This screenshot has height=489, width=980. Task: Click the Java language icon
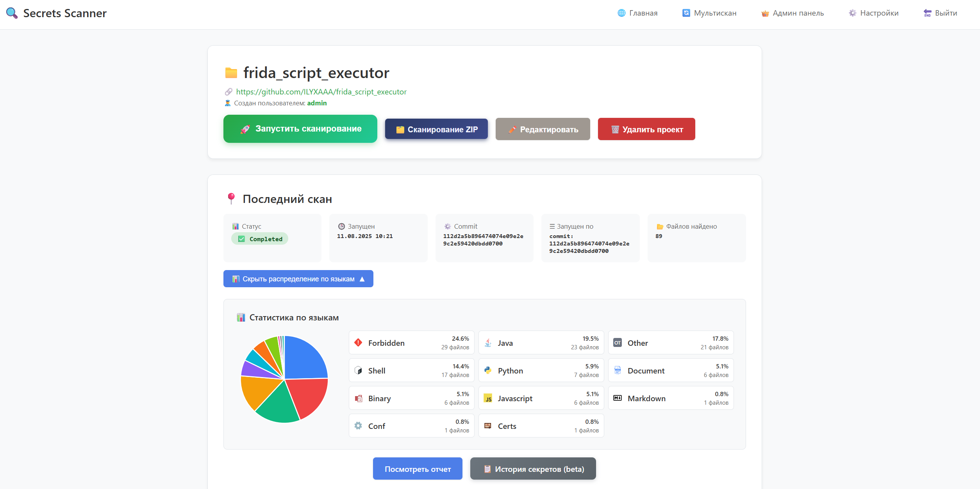[x=488, y=343]
